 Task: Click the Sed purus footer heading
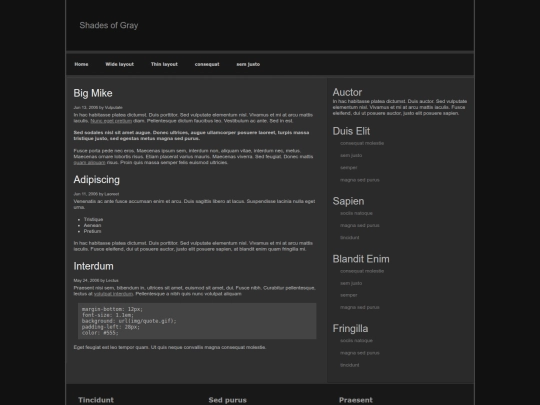pos(227,400)
